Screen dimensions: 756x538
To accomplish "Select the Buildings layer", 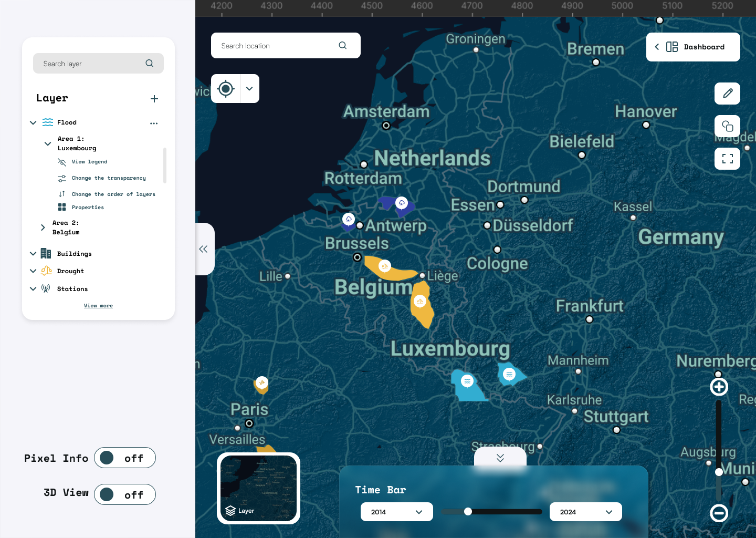I will (75, 254).
